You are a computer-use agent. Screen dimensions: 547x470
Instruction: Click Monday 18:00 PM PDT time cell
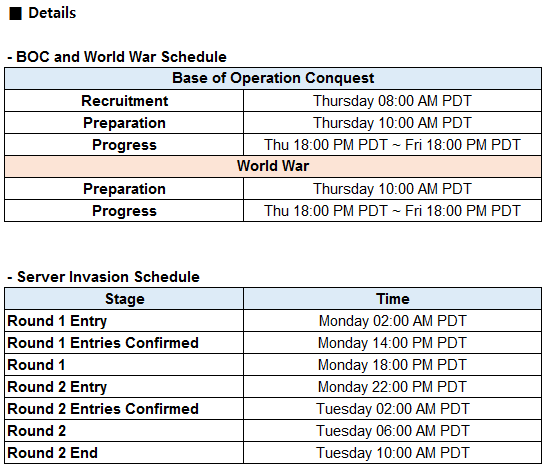pos(392,365)
